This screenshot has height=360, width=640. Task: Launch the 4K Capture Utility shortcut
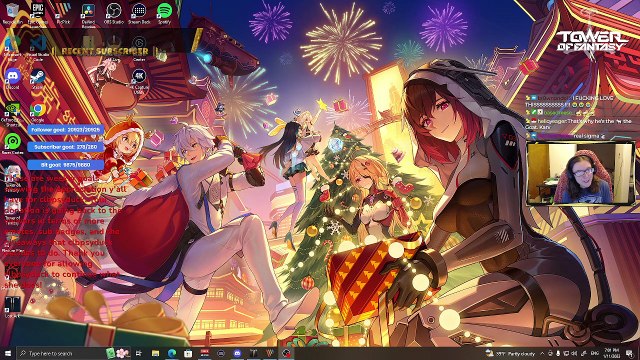point(139,81)
